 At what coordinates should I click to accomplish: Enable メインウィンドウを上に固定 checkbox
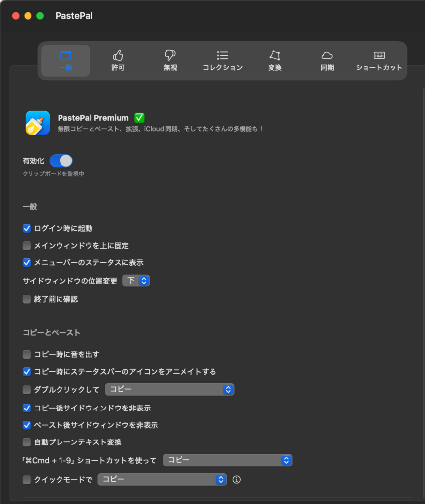coord(27,245)
